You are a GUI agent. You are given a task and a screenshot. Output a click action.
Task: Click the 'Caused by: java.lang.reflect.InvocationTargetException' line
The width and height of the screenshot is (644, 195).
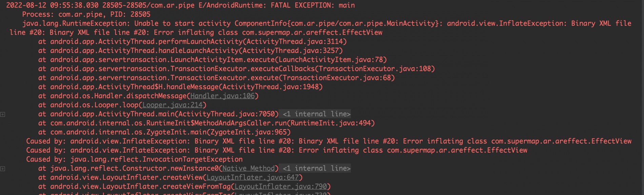point(134,159)
